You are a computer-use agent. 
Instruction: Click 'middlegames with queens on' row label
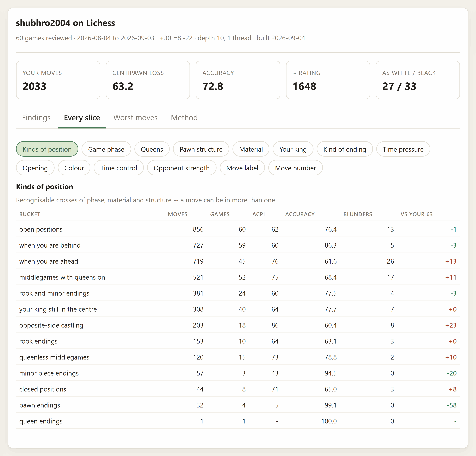(62, 277)
